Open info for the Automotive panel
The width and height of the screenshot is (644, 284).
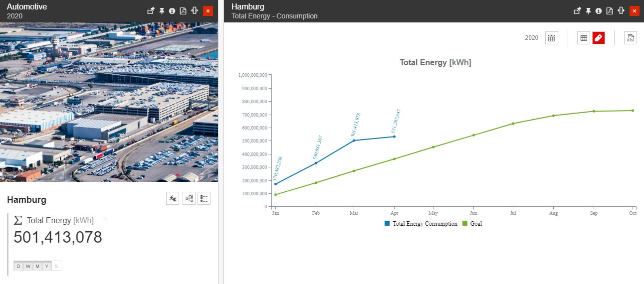172,11
